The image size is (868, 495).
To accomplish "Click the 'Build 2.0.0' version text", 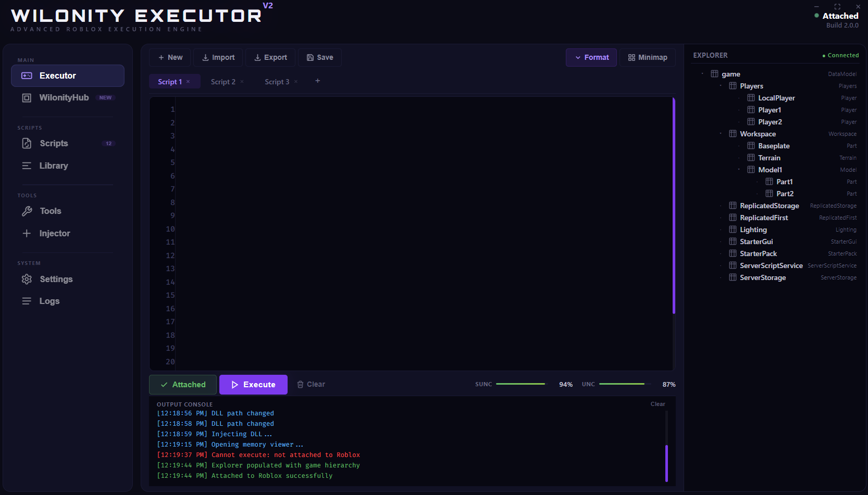I will click(x=842, y=26).
